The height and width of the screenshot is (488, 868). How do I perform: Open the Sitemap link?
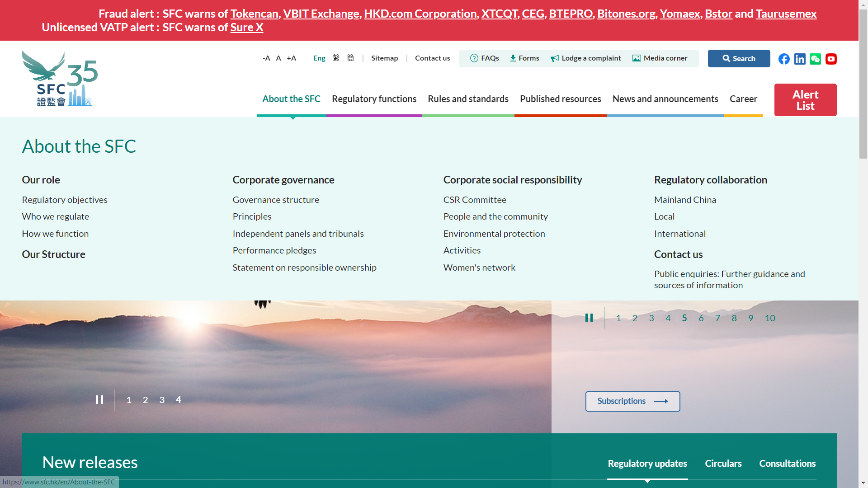click(x=385, y=58)
